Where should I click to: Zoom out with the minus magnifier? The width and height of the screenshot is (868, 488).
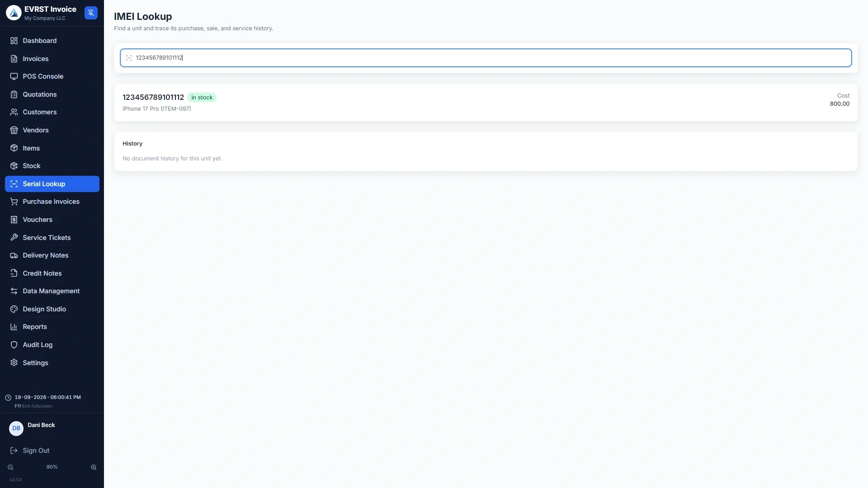(10, 467)
